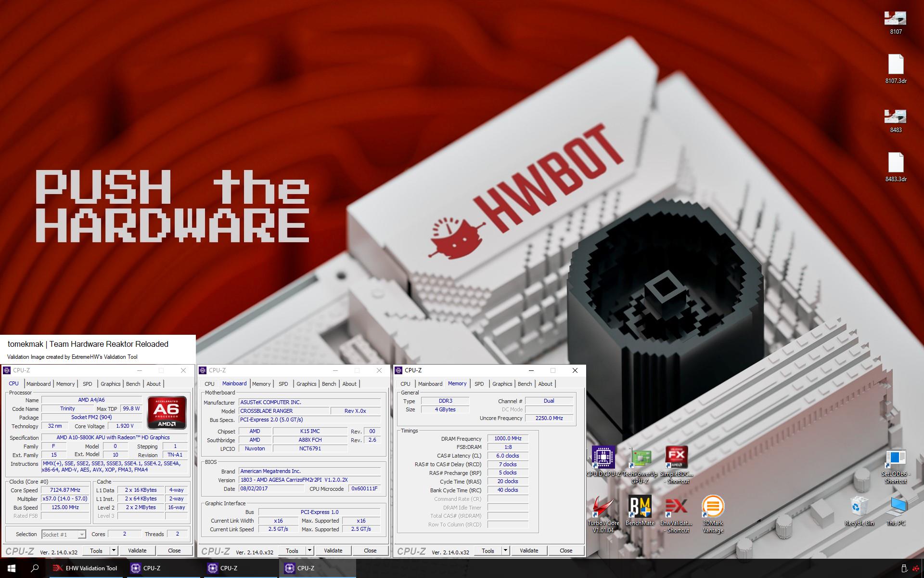
Task: Click the AMD A6 processor logo
Action: (167, 412)
